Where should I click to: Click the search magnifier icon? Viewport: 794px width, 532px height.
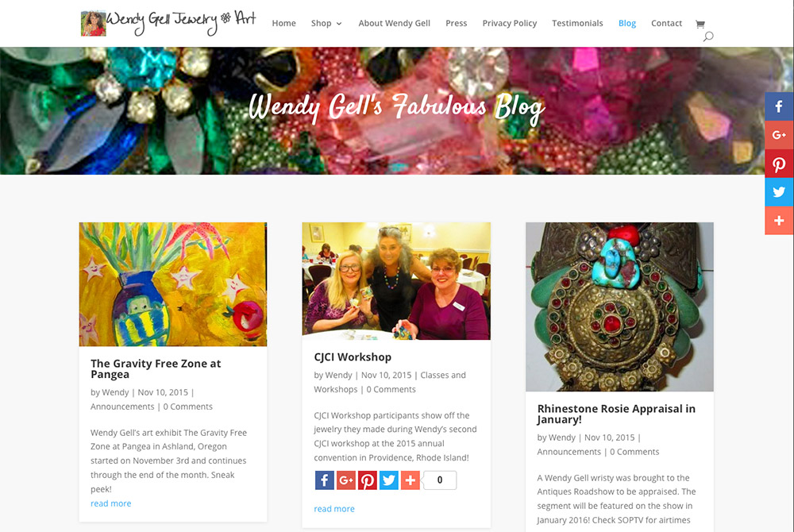pyautogui.click(x=708, y=37)
